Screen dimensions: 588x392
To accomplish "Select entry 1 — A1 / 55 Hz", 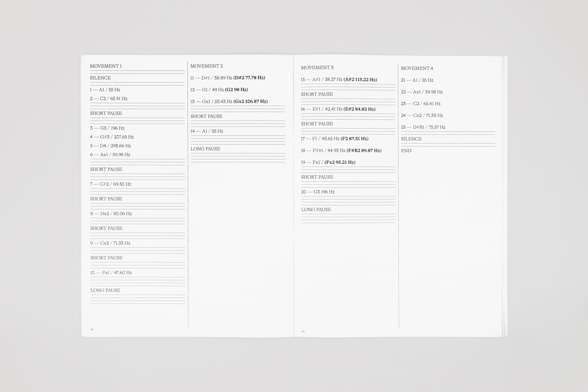I will click(105, 90).
